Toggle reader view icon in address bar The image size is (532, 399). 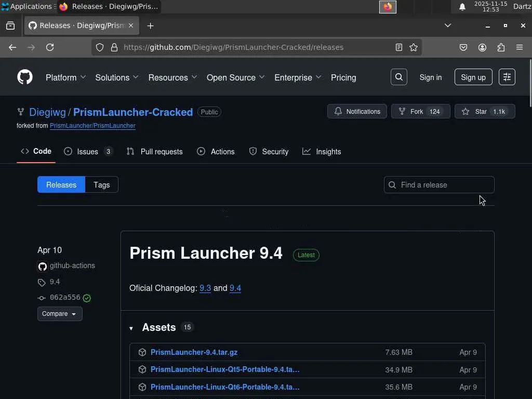(x=399, y=47)
